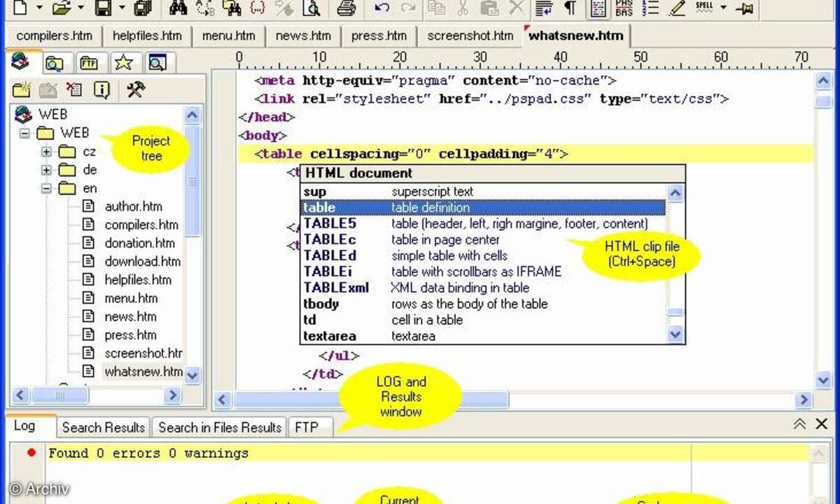The width and height of the screenshot is (840, 504).
Task: Choose tbody entry in clip list
Action: (x=483, y=304)
